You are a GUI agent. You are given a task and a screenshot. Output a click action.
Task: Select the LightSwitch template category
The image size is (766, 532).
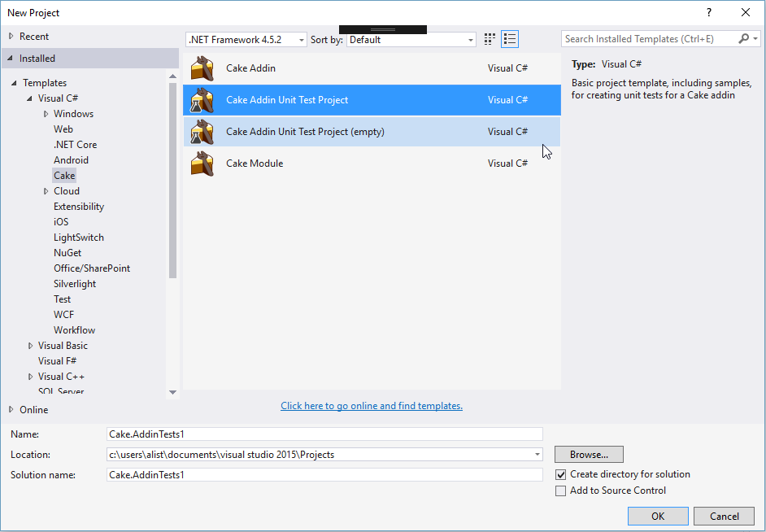[x=79, y=238]
